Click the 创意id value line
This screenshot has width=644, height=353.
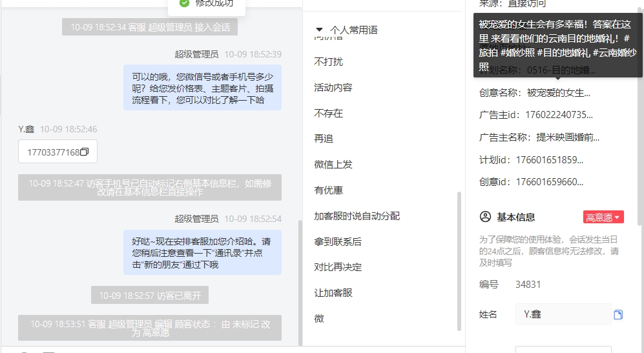pyautogui.click(x=531, y=182)
